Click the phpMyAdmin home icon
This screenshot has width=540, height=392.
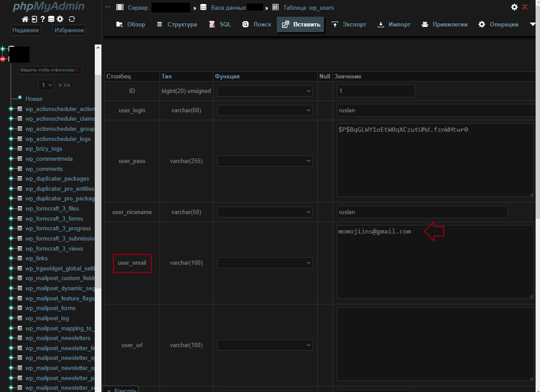coord(25,19)
